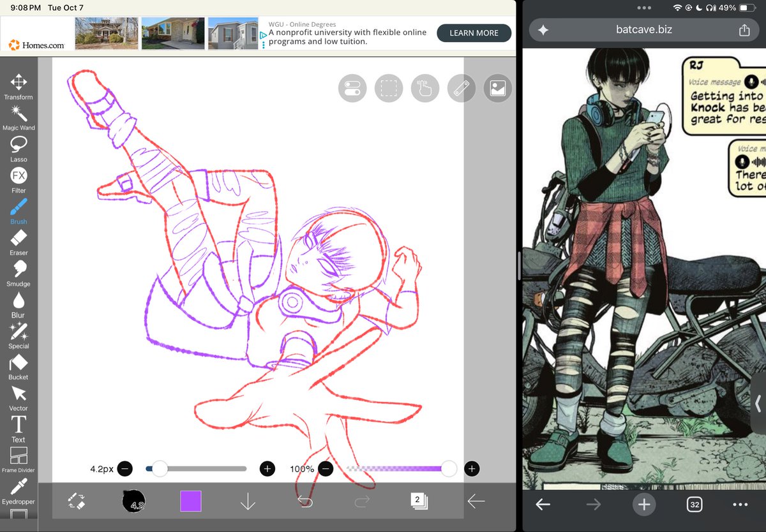Image resolution: width=766 pixels, height=532 pixels.
Task: Tap the Wi-Fi status icon
Action: (x=677, y=8)
